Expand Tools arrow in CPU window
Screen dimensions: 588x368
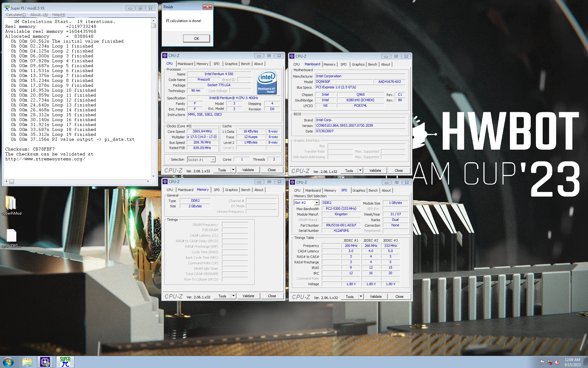click(x=233, y=170)
